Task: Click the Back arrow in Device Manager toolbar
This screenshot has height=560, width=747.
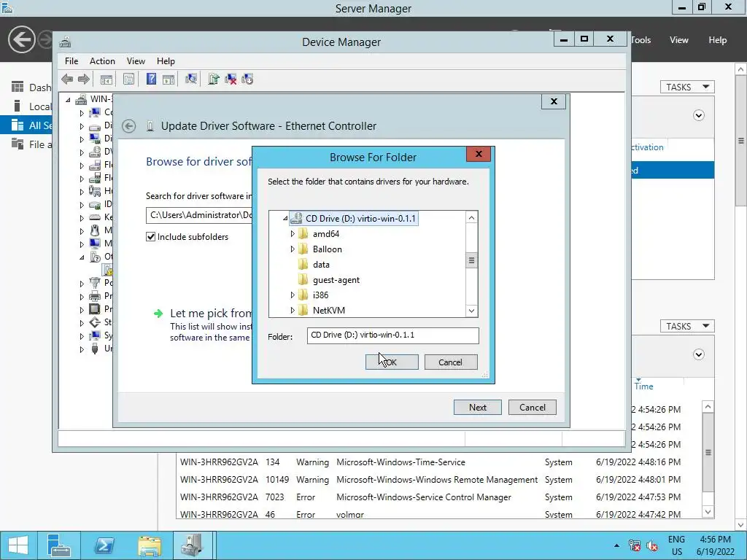Action: pyautogui.click(x=67, y=79)
